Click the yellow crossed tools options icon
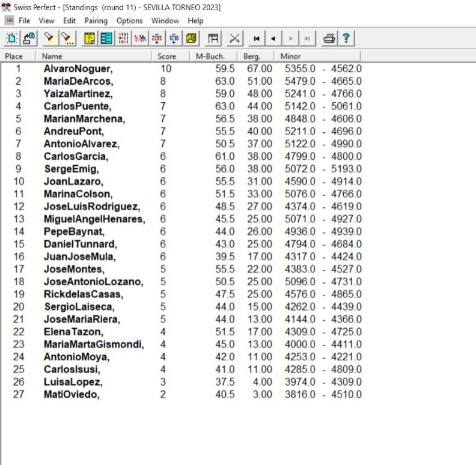 pyautogui.click(x=191, y=38)
